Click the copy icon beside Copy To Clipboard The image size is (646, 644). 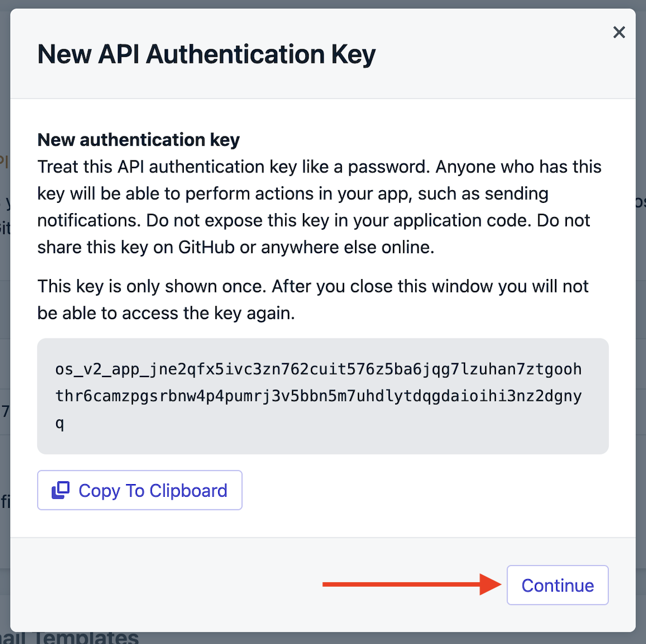pos(61,490)
